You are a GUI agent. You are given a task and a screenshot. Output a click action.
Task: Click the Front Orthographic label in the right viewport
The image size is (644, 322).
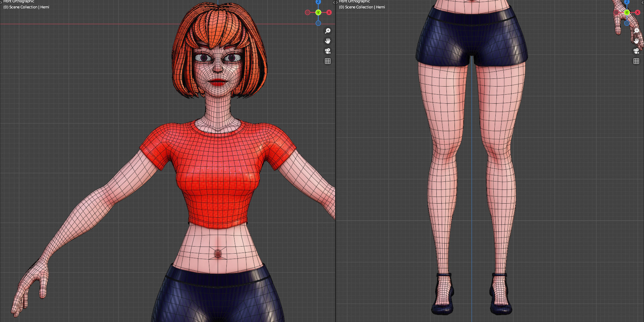point(354,1)
